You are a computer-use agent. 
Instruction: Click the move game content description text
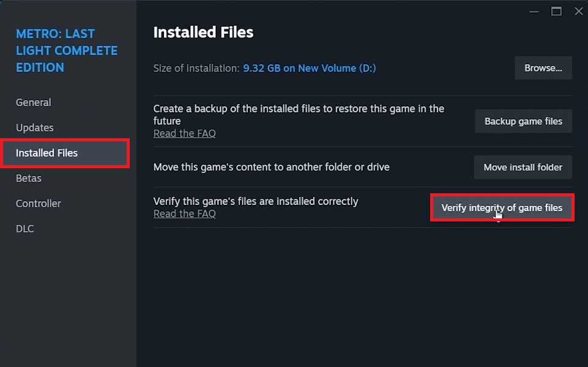[x=271, y=167]
